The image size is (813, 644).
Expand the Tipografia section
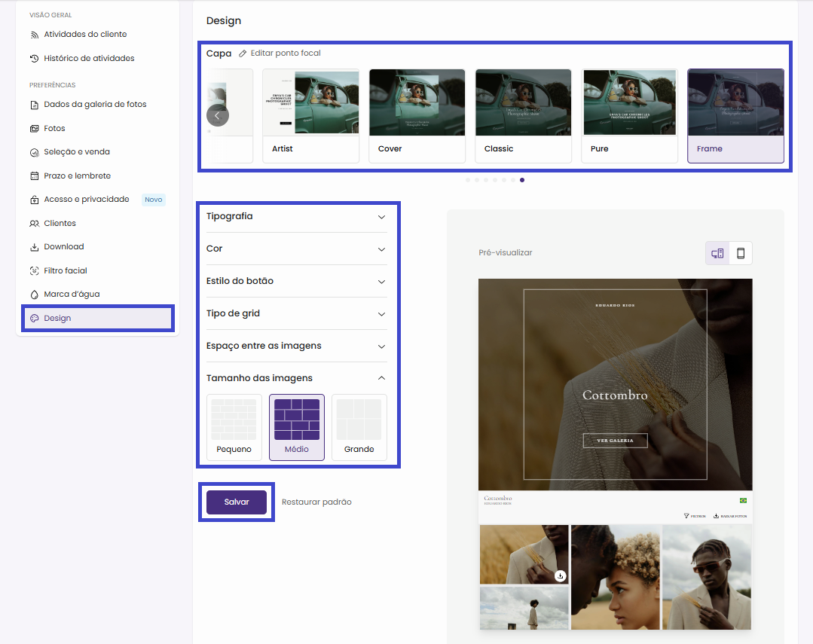point(296,217)
